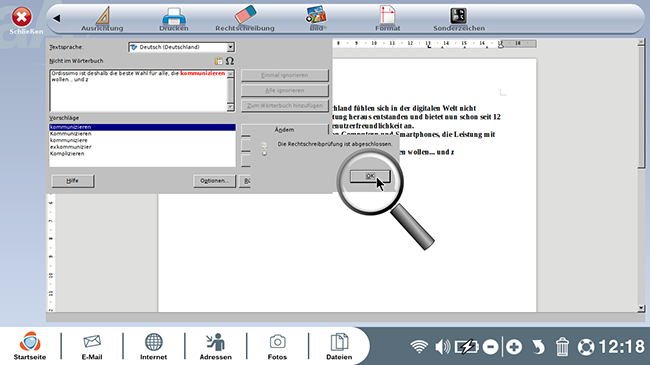The image size is (650, 365).
Task: Click the minus zoom out icon
Action: pyautogui.click(x=490, y=347)
